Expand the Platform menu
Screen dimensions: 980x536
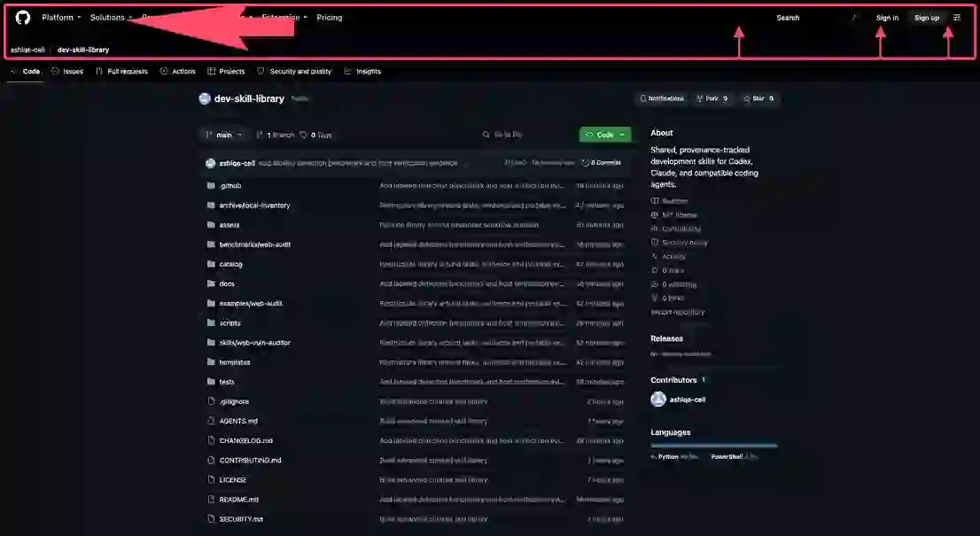pyautogui.click(x=61, y=18)
